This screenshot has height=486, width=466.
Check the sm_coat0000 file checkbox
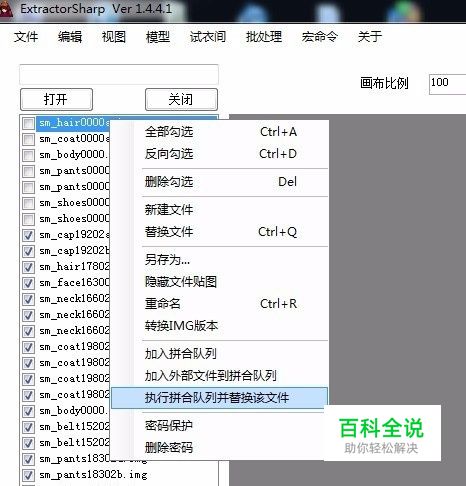[28, 139]
